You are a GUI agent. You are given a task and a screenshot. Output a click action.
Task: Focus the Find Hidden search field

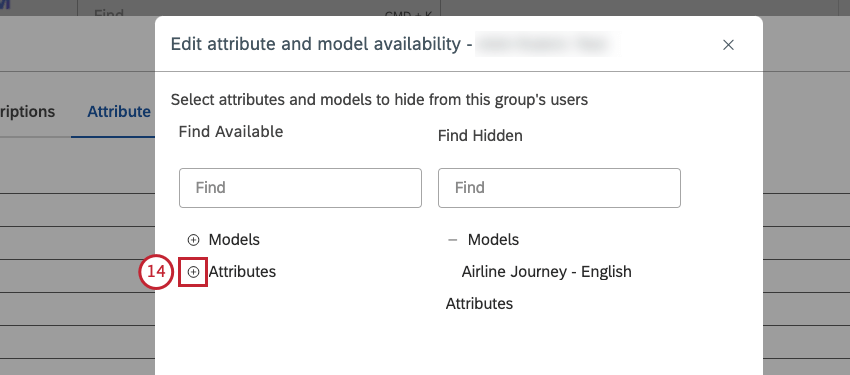(559, 188)
